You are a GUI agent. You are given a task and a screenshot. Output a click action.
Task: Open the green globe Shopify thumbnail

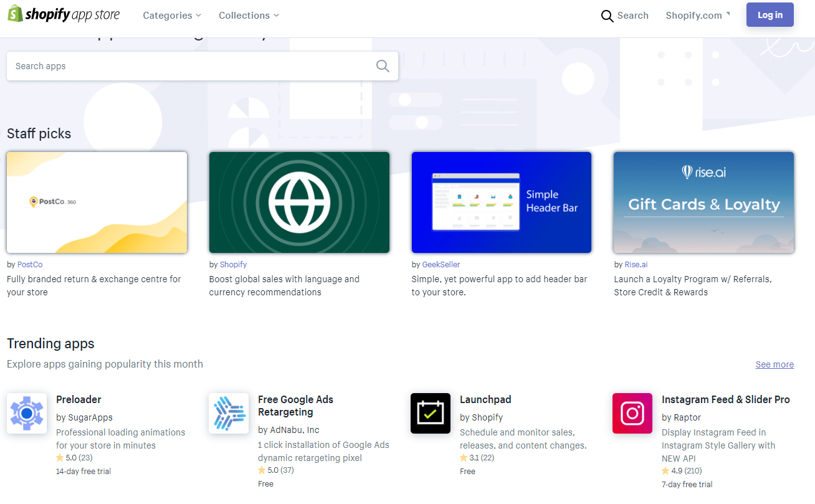pos(299,202)
